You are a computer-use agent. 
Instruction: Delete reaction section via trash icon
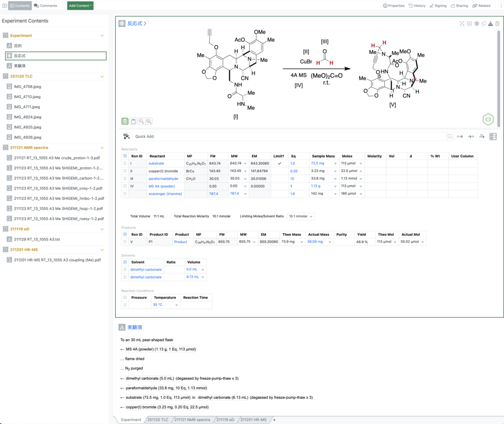[497, 23]
